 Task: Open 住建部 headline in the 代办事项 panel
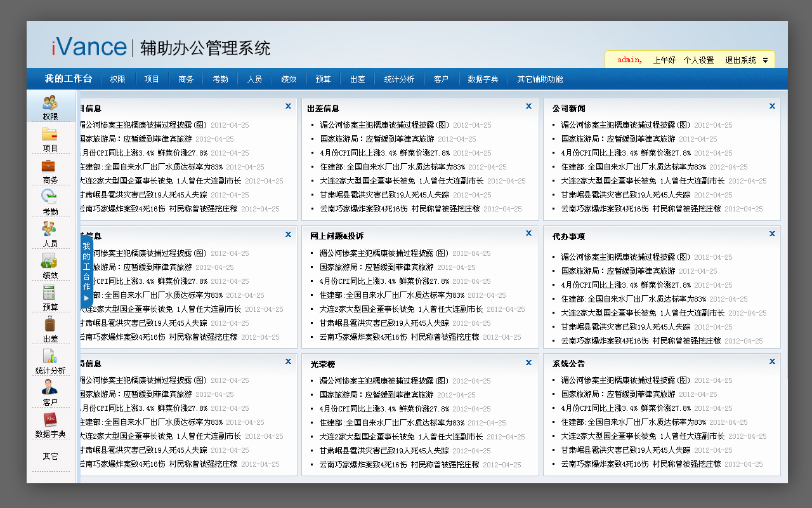633,299
